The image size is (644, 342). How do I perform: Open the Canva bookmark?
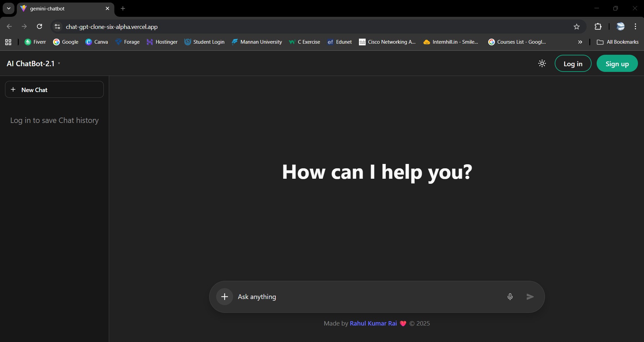pyautogui.click(x=97, y=42)
